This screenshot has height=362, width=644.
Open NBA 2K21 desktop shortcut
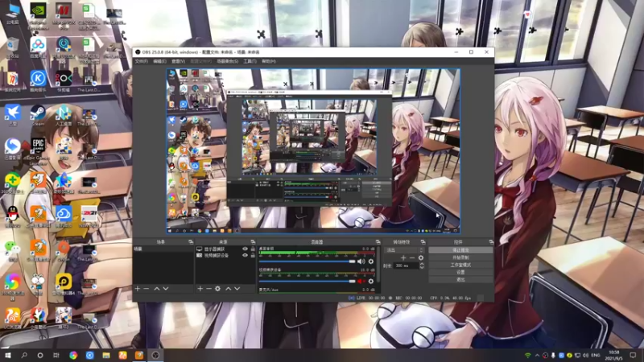pos(89,216)
